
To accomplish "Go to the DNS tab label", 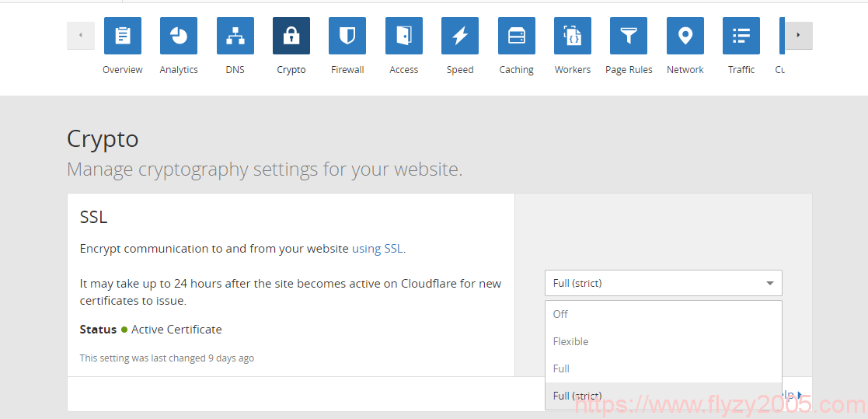I will click(x=235, y=70).
